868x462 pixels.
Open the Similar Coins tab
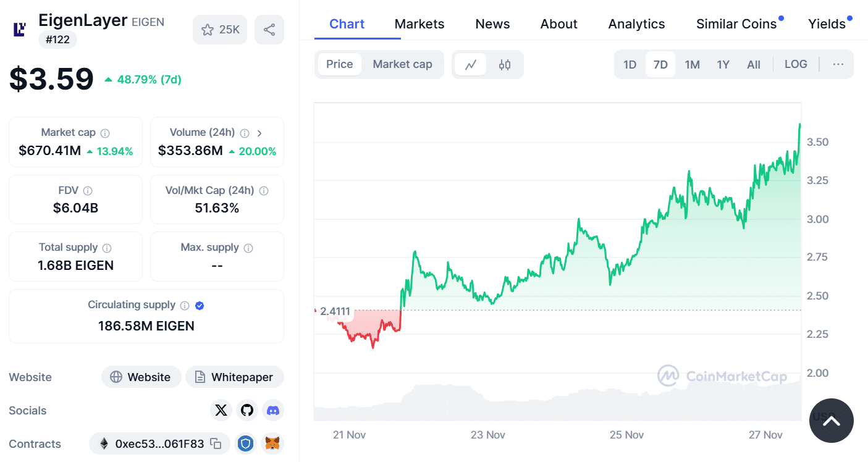736,24
